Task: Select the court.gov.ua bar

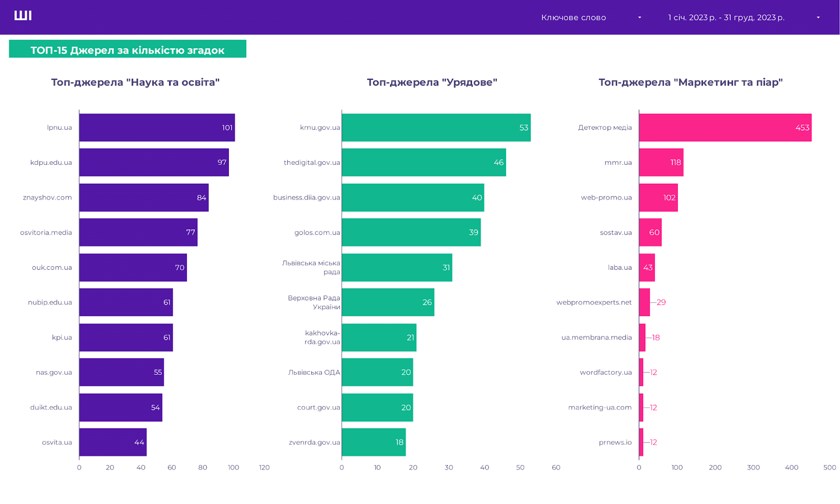Action: 377,407
